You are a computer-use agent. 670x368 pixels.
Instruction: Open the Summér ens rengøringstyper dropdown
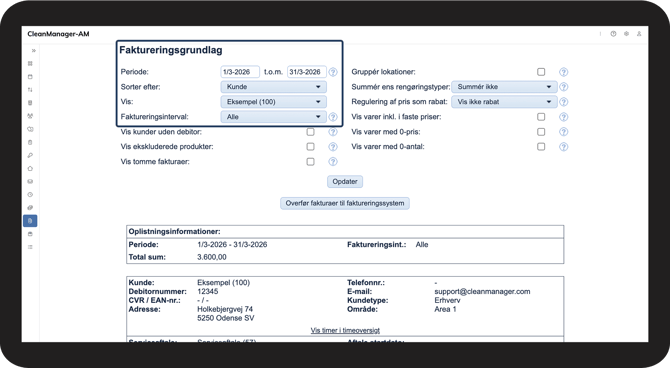(x=504, y=87)
